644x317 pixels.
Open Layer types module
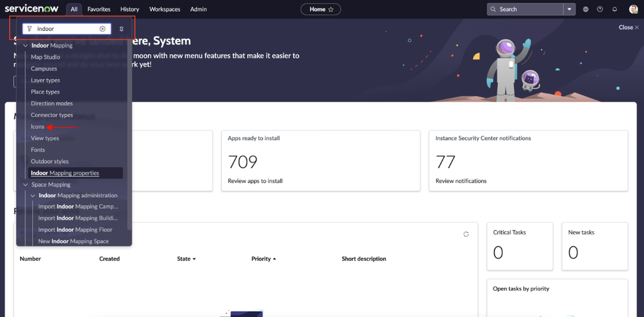(x=45, y=81)
